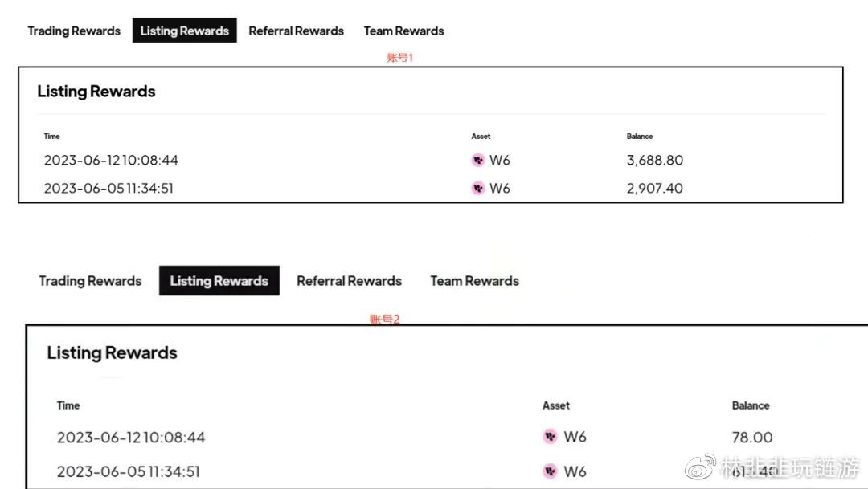Click the W6 token icon beside balance 3,688.80
Screen dimensions: 868x489
pyautogui.click(x=477, y=160)
